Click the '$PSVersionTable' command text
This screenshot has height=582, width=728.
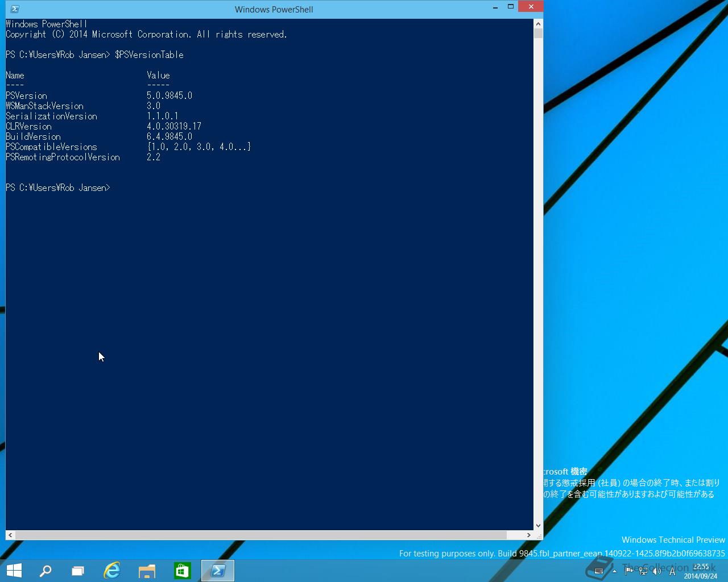(149, 55)
